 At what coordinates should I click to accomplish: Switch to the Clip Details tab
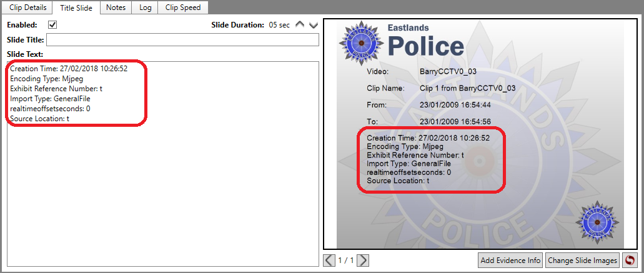(28, 7)
